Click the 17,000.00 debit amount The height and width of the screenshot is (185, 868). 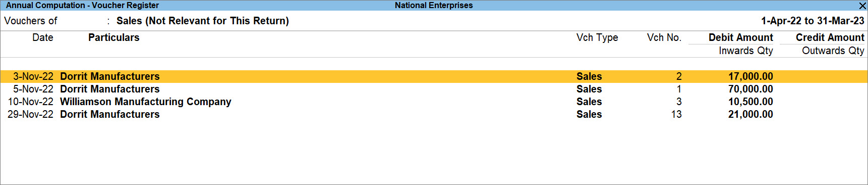pos(750,76)
